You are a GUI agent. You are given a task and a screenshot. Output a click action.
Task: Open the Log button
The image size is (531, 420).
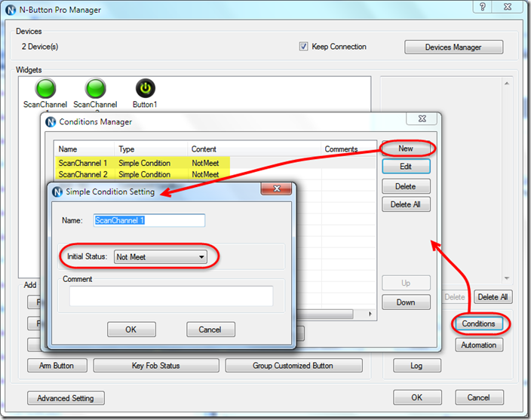pos(417,366)
